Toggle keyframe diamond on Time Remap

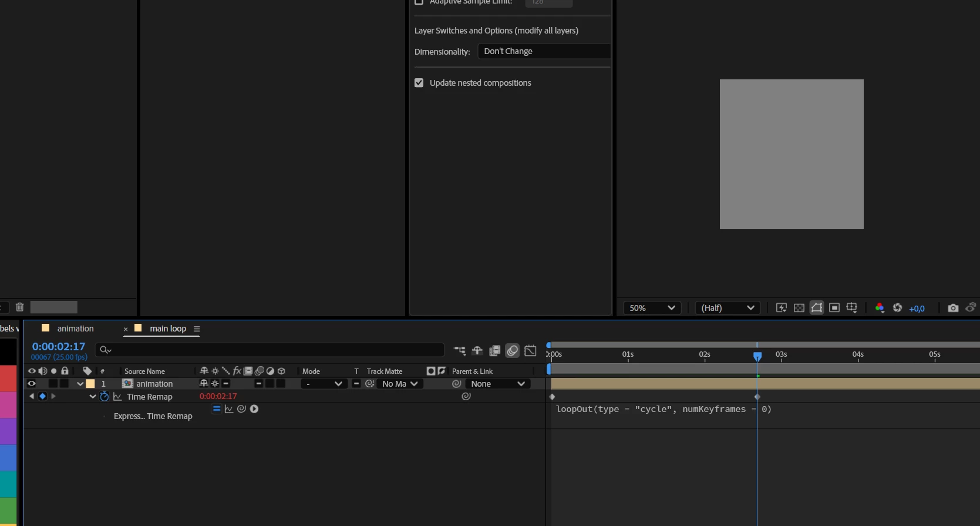point(42,397)
